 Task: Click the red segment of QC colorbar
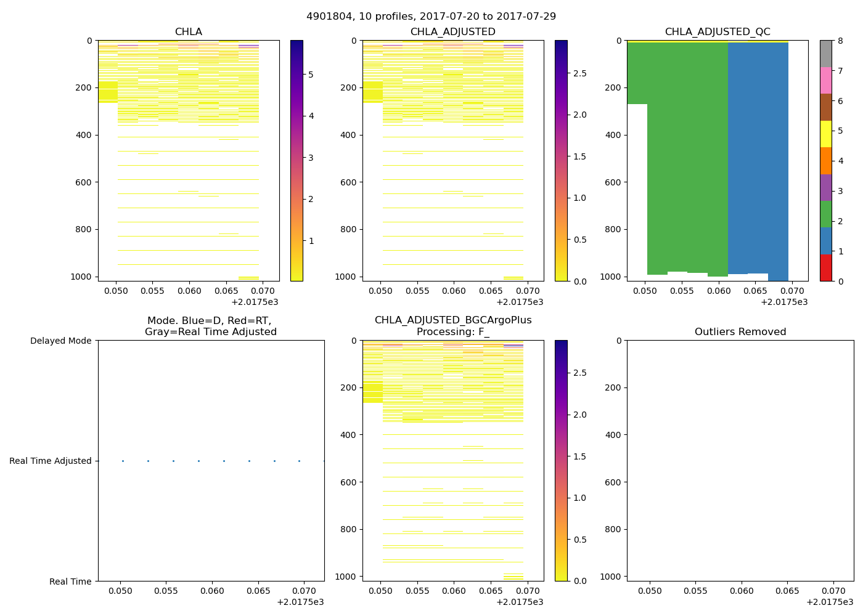825,268
